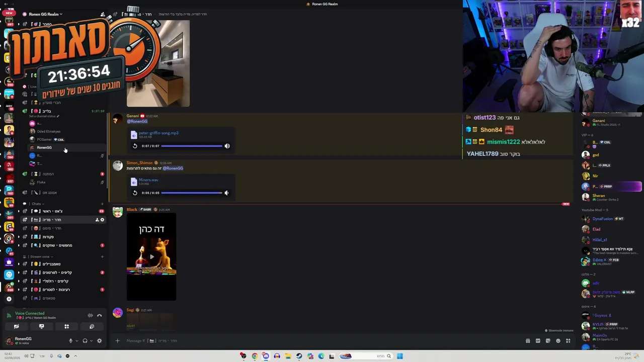The image size is (644, 362).
Task: Open the GIF picker
Action: pyautogui.click(x=538, y=341)
